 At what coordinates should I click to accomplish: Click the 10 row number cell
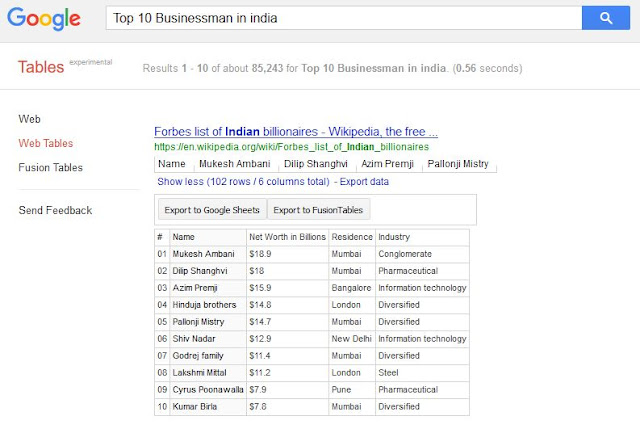(162, 407)
